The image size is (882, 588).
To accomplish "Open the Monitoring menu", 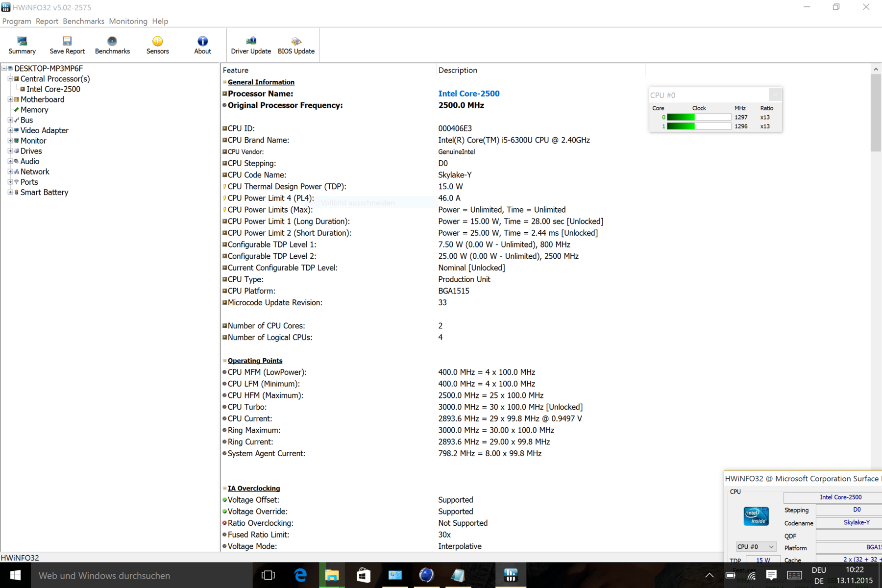I will coord(128,21).
